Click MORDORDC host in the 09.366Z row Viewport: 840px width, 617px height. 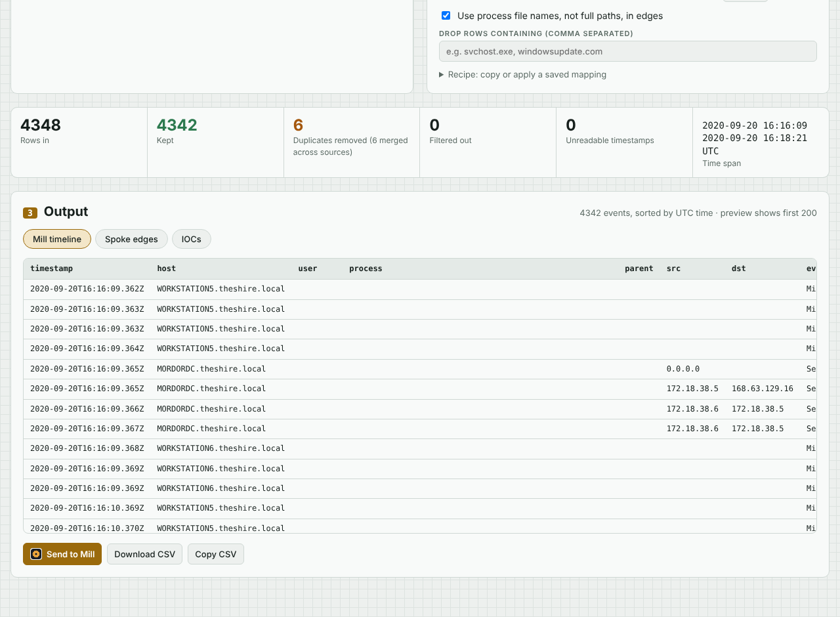pos(211,409)
